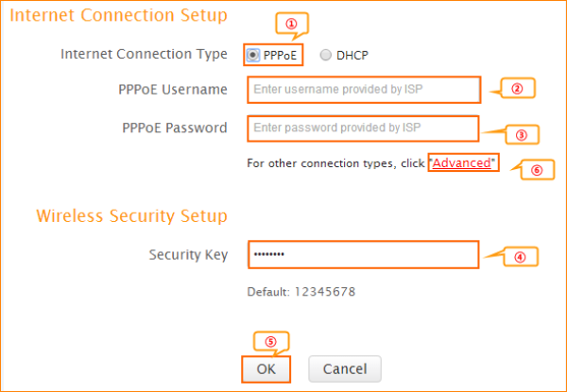567x392 pixels.
Task: Click the PPPoE Username input field
Action: 365,90
